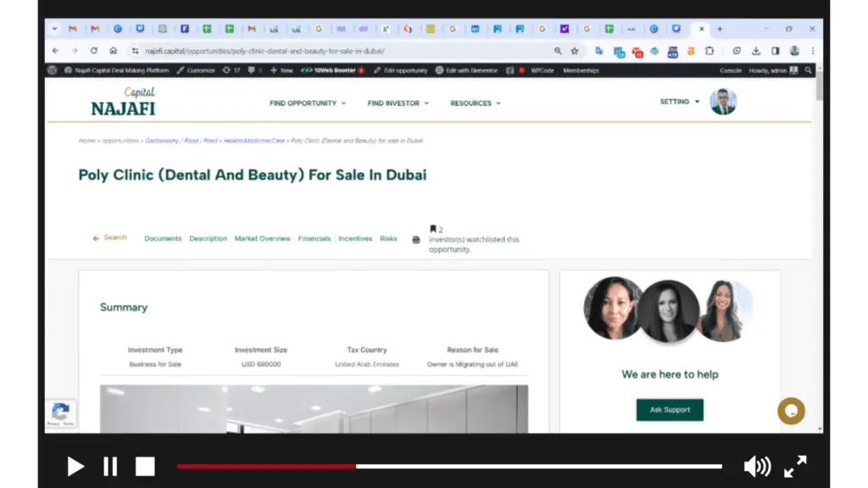The height and width of the screenshot is (488, 868).
Task: Click Customize in the admin bar
Action: 196,70
